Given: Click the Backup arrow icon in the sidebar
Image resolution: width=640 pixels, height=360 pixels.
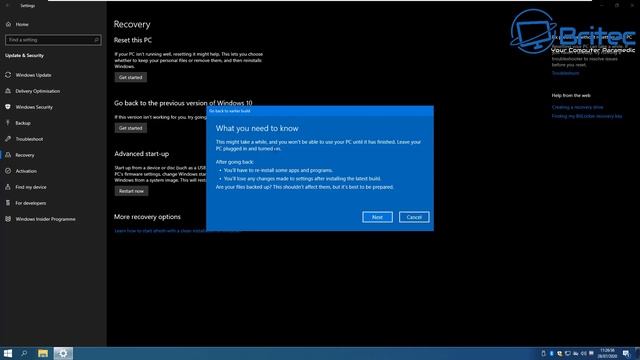Looking at the screenshot, I should (x=8, y=123).
